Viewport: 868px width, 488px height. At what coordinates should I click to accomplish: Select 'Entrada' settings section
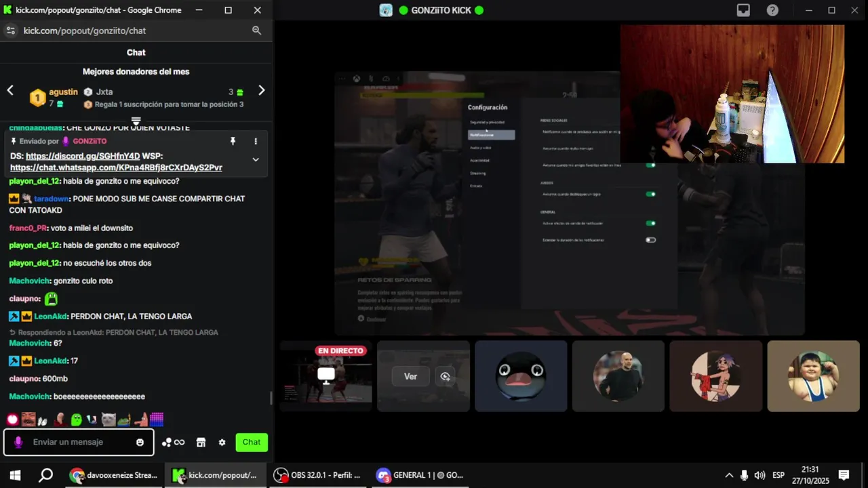click(x=476, y=186)
